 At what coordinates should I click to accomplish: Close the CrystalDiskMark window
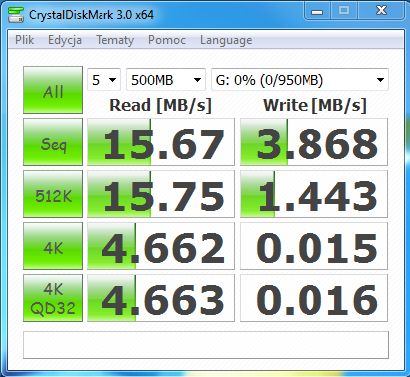click(381, 11)
